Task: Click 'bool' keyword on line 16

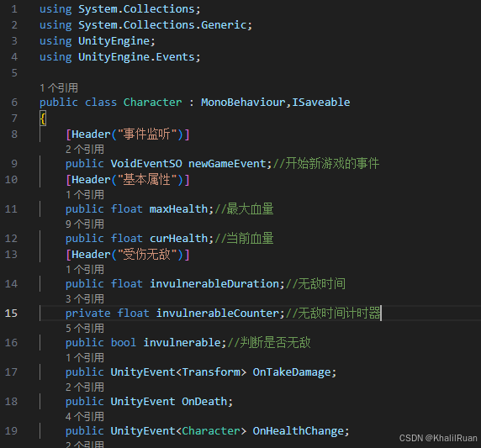Action: click(124, 343)
